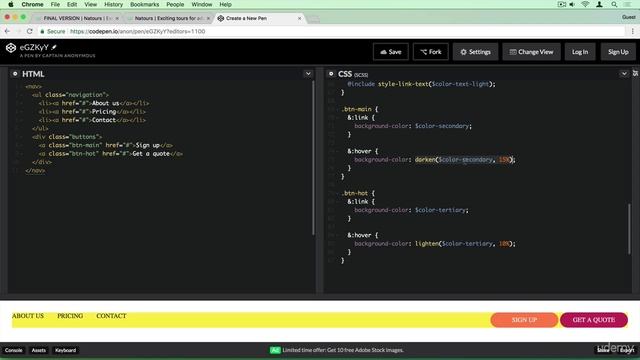Image resolution: width=640 pixels, height=360 pixels.
Task: Open People menu
Action: tap(175, 4)
